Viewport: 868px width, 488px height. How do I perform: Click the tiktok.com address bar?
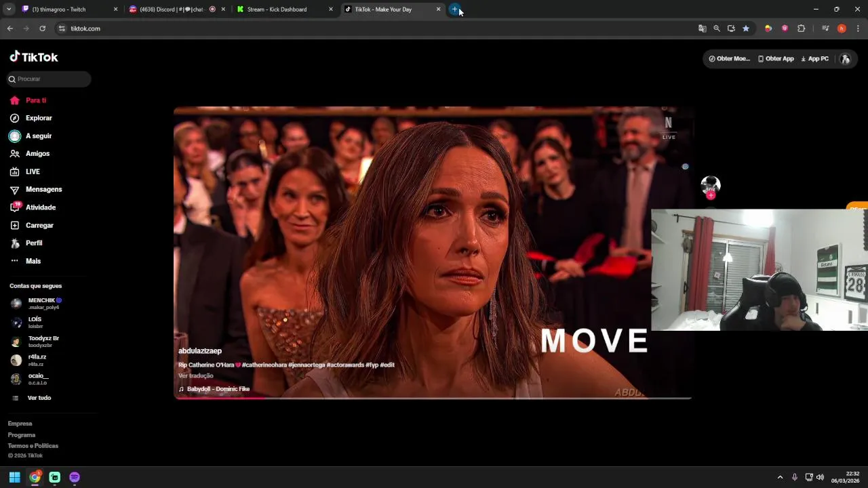pyautogui.click(x=380, y=28)
